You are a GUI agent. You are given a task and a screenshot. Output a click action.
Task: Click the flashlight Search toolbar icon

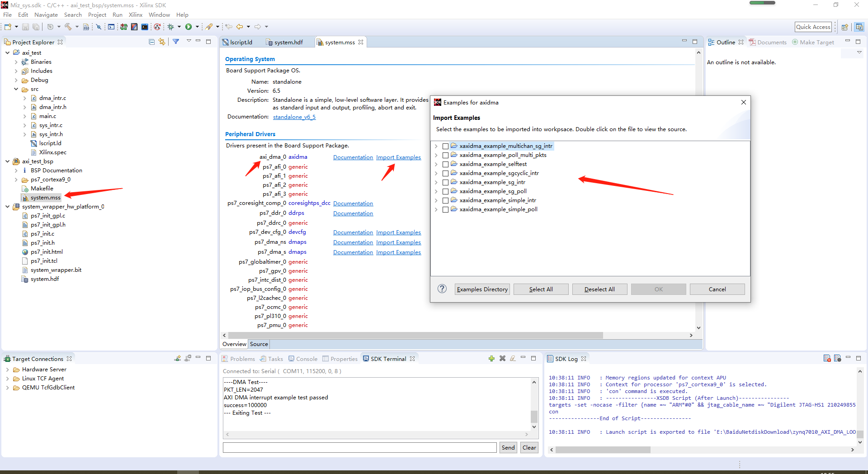(x=209, y=27)
